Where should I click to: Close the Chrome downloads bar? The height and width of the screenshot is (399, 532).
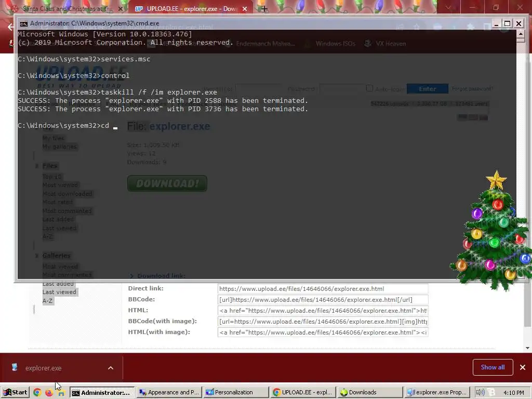tap(523, 367)
